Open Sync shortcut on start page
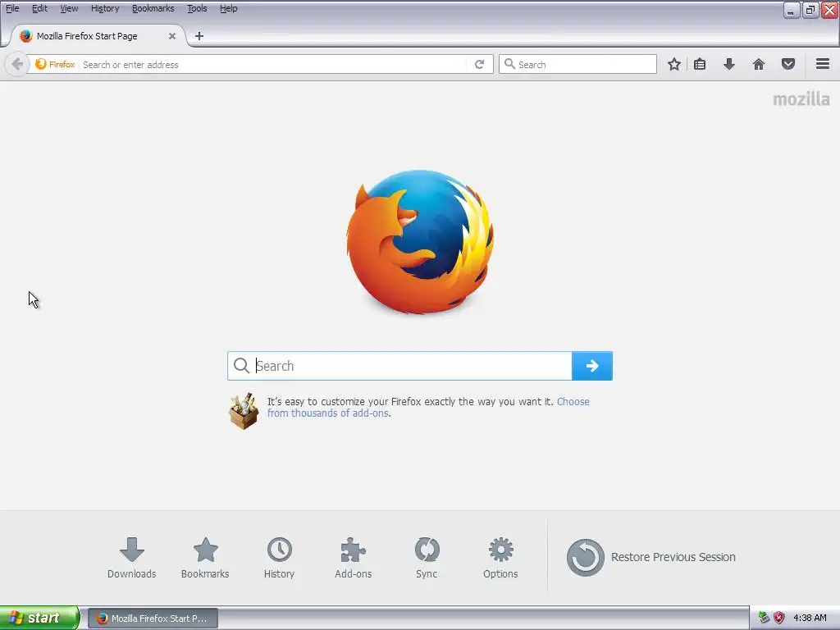This screenshot has height=630, width=840. [x=427, y=558]
